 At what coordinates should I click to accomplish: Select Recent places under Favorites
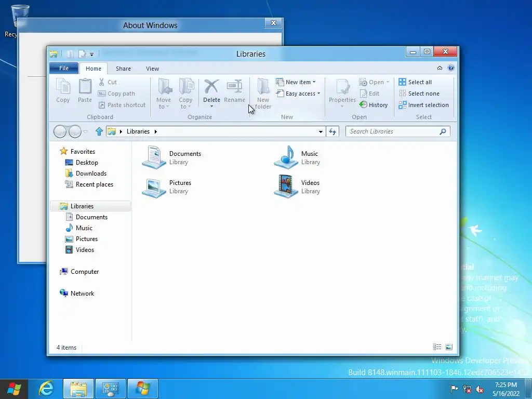(89, 184)
